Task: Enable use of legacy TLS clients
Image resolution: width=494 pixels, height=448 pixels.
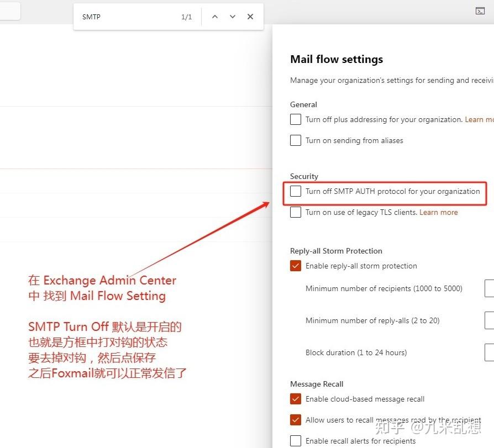Action: pos(295,212)
